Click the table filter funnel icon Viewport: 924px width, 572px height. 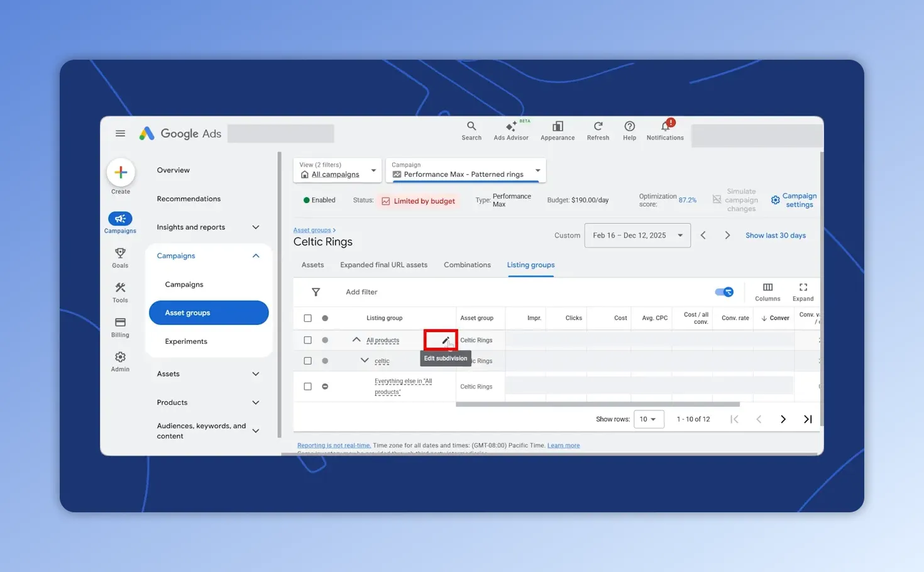click(316, 292)
